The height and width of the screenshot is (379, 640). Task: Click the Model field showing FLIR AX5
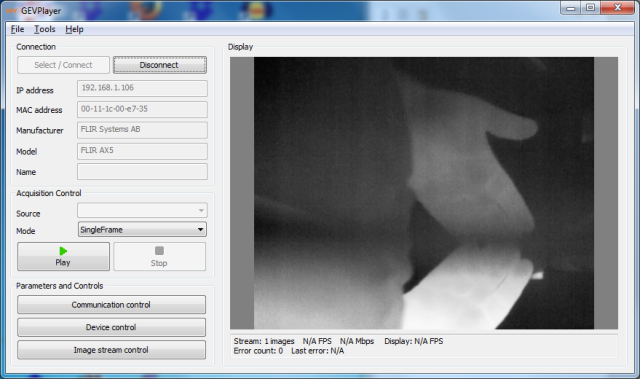pos(142,151)
